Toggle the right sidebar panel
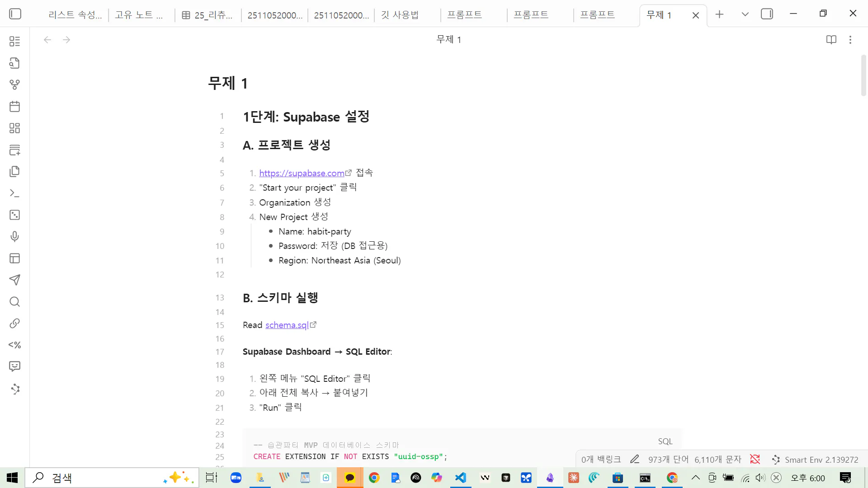The image size is (868, 488). (767, 14)
